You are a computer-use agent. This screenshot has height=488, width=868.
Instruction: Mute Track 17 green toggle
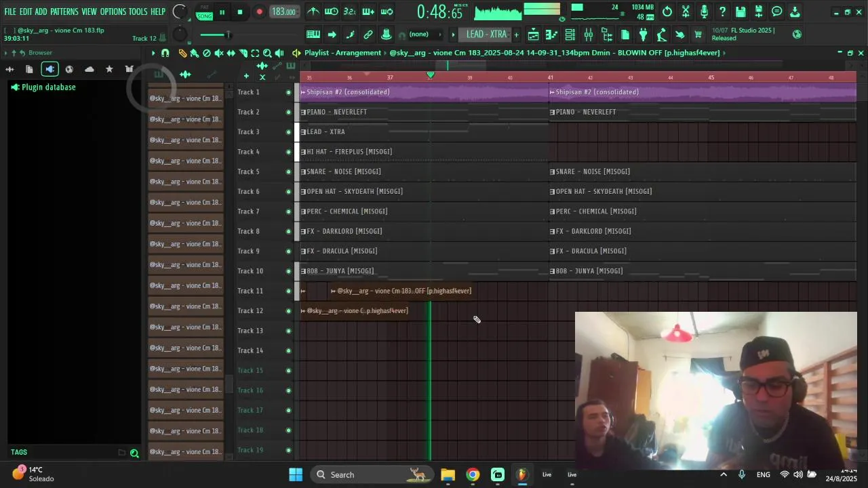click(288, 410)
